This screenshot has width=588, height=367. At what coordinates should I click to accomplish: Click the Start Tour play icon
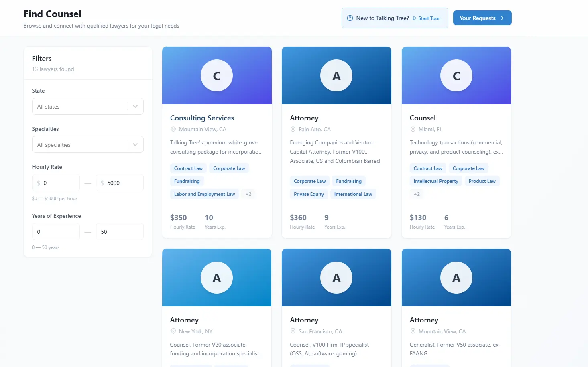point(415,18)
